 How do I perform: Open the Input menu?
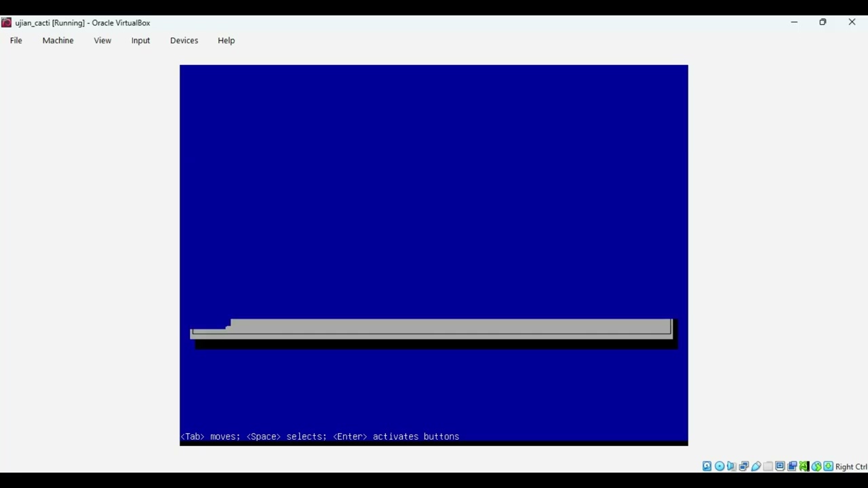point(140,41)
